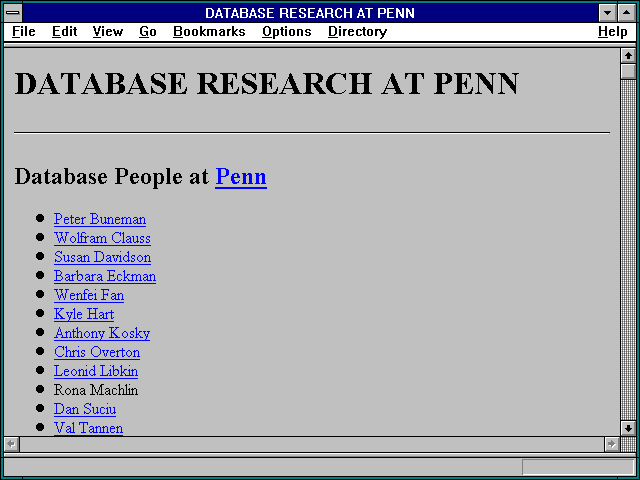Follow the Kyle Hart link
Screen dimensions: 640x480
(x=84, y=314)
